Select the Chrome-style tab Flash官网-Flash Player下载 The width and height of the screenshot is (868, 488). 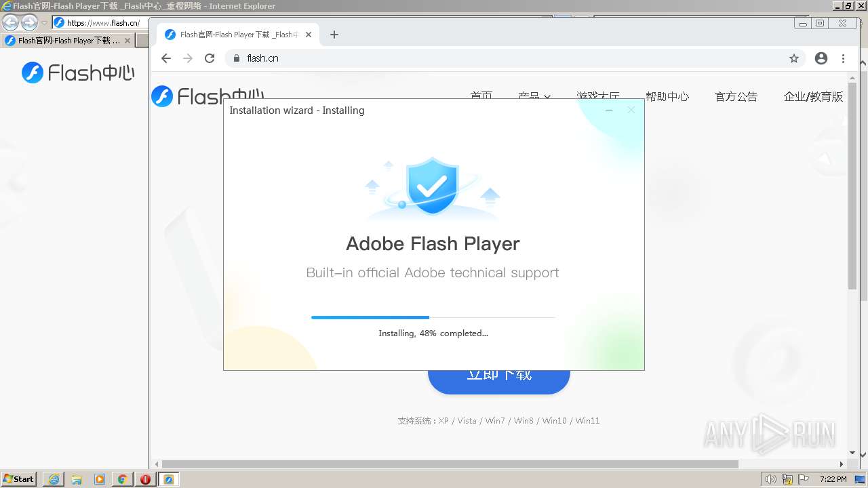[238, 35]
